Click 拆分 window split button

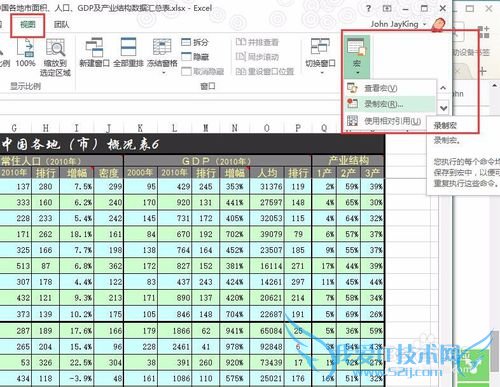195,42
